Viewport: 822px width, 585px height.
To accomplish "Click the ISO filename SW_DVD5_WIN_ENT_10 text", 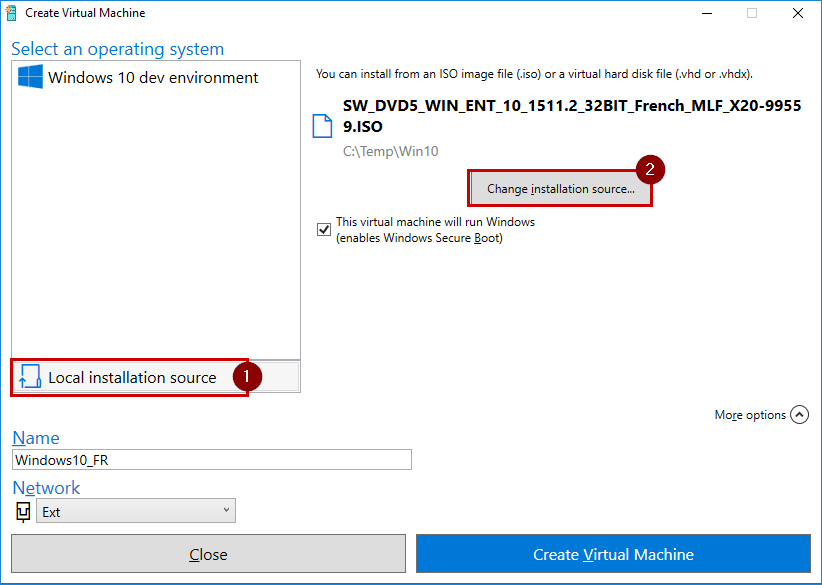I will coord(572,116).
